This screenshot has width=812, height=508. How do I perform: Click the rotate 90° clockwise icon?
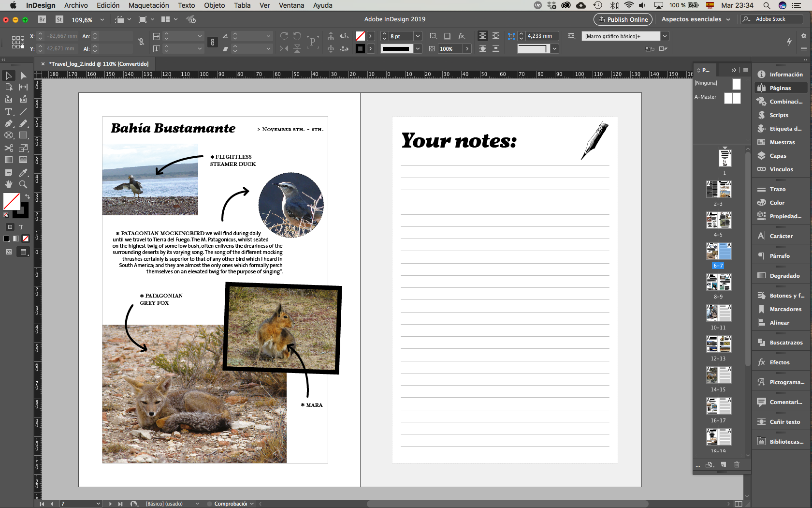pos(284,36)
